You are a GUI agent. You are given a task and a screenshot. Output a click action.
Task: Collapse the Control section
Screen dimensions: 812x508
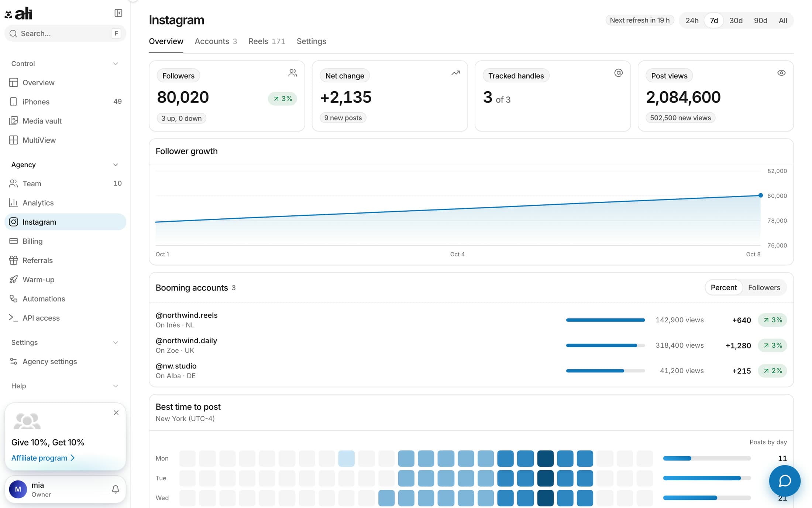pos(116,64)
